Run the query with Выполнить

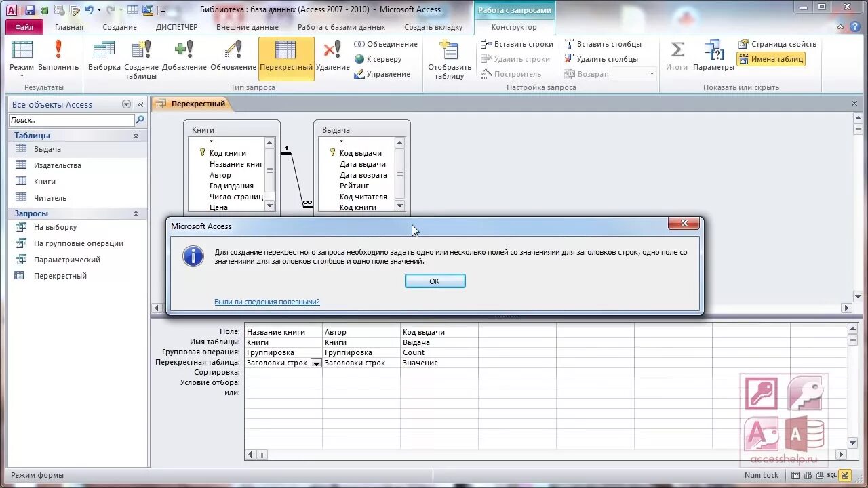tap(58, 56)
